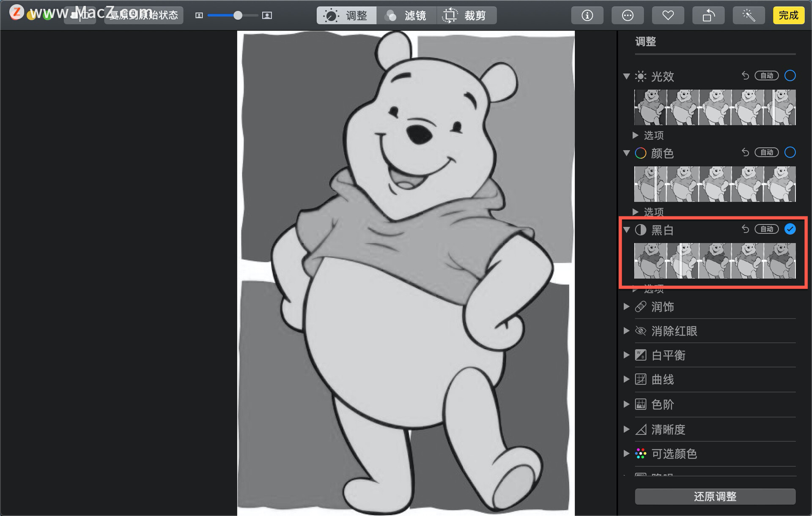Screen dimensions: 812x516
Task: Mark photo as favorite with heart icon
Action: click(668, 16)
